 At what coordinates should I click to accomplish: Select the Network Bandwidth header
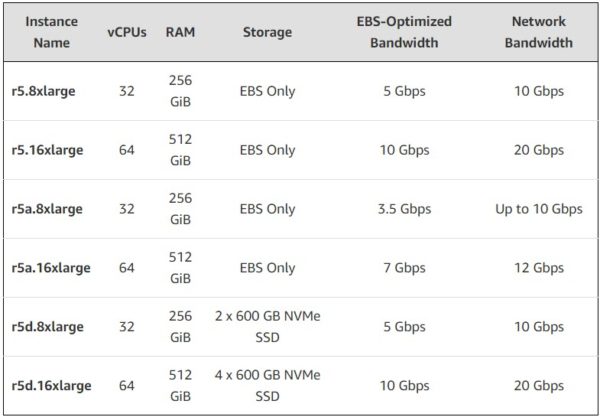(x=539, y=32)
